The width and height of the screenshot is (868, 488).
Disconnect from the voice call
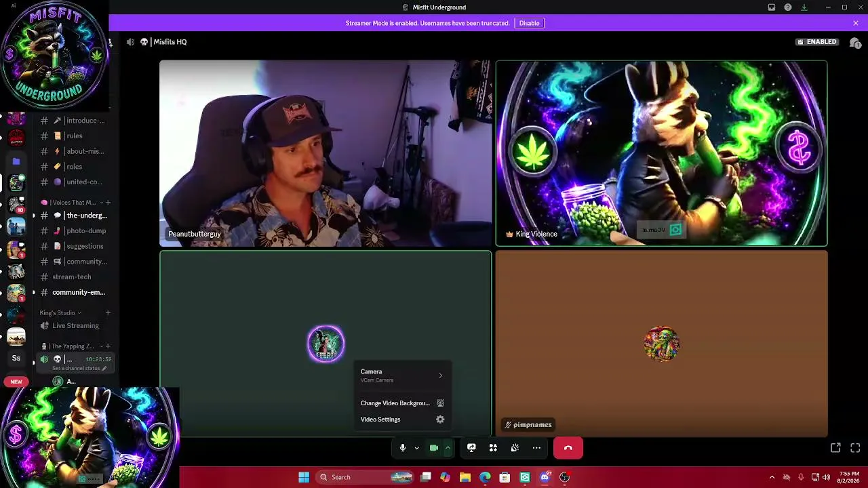pos(568,448)
